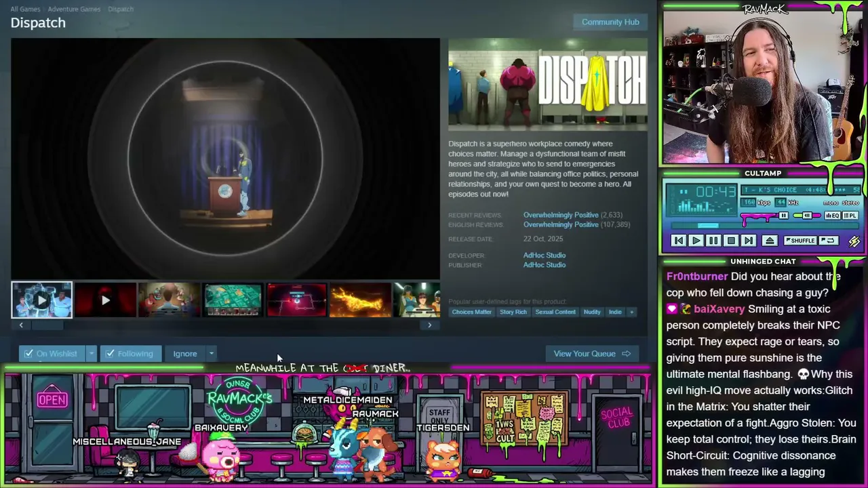Viewport: 868px width, 488px height.
Task: Select the office characters screenshot thumbnail
Action: click(x=169, y=300)
